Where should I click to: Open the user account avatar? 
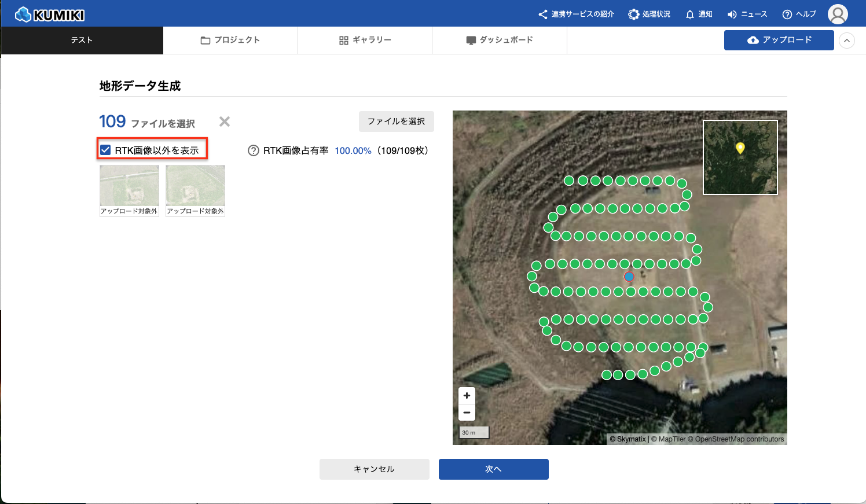pyautogui.click(x=837, y=14)
